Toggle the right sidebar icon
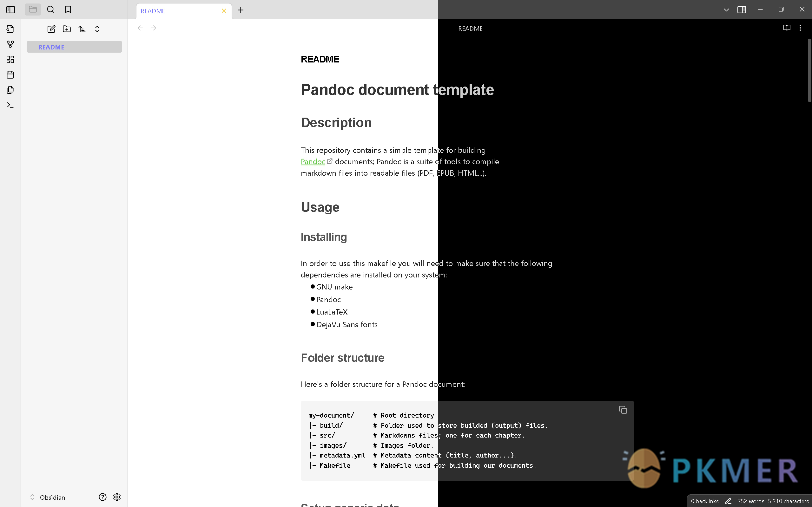The height and width of the screenshot is (507, 812). pyautogui.click(x=742, y=10)
